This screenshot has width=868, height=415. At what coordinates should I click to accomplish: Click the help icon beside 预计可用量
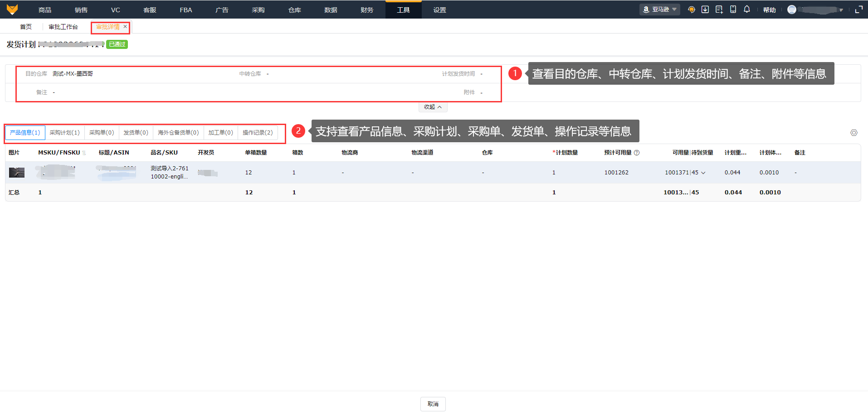pos(637,153)
